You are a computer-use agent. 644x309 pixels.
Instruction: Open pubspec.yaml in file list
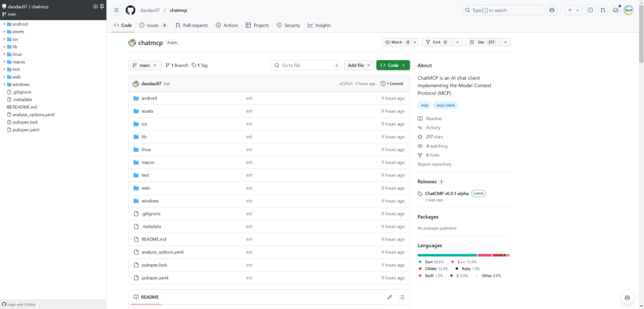point(155,278)
